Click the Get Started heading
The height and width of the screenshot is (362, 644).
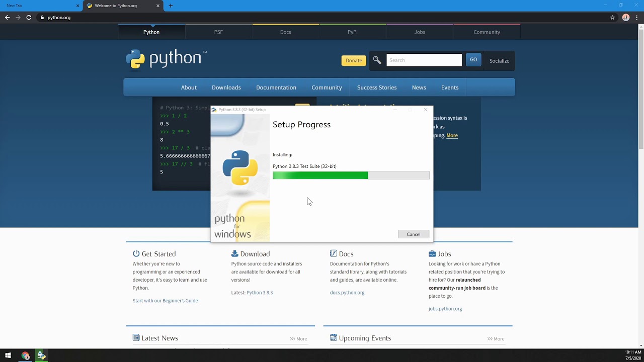click(x=158, y=254)
